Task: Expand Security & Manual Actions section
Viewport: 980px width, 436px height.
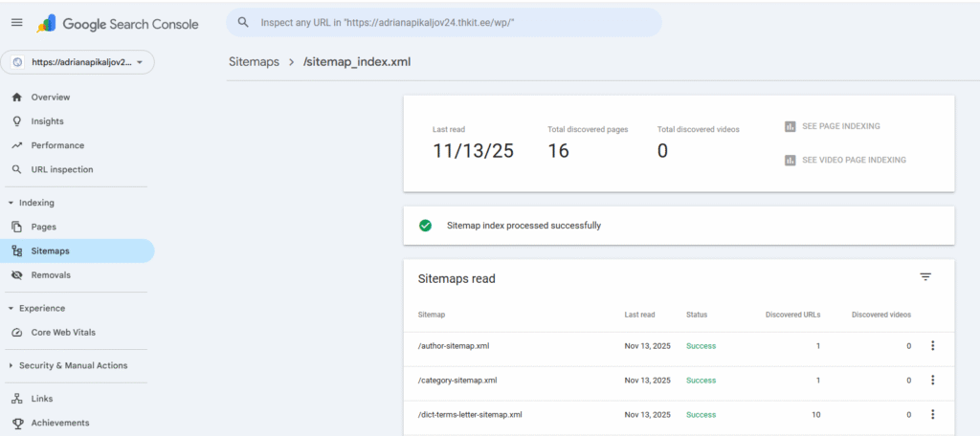Action: (11, 365)
